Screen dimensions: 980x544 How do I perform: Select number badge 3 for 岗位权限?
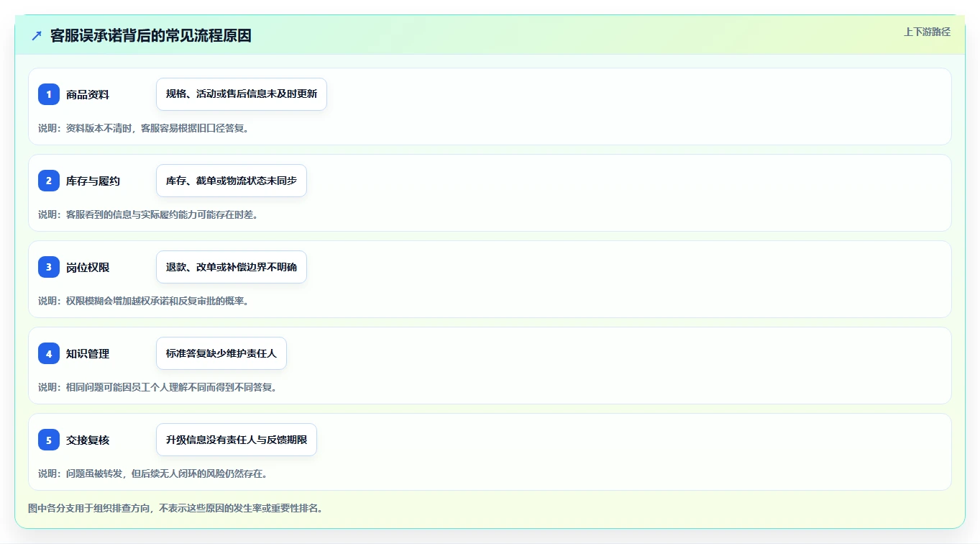(49, 267)
